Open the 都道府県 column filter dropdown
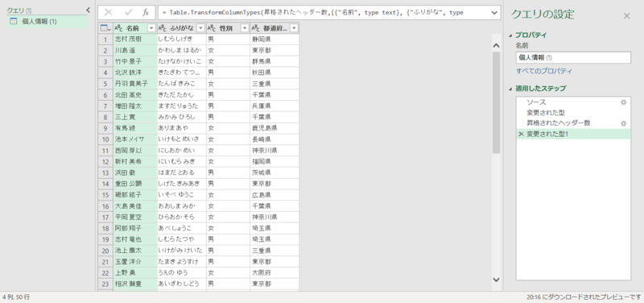 coord(294,28)
